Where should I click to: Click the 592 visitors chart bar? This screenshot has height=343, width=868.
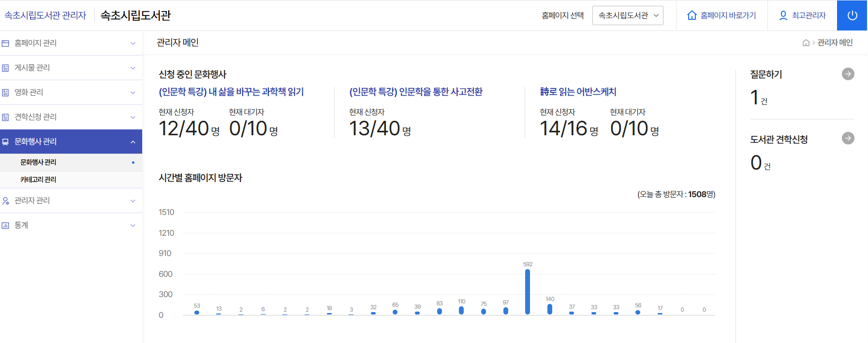[528, 292]
